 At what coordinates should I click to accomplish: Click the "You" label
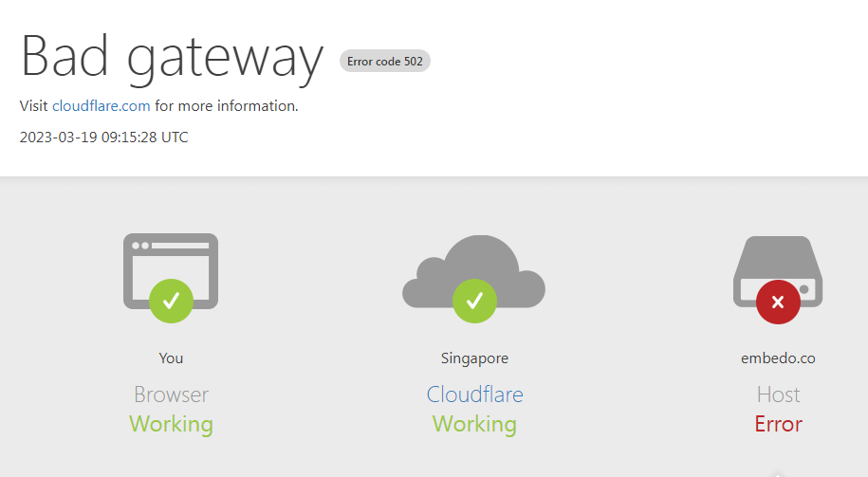[x=171, y=358]
